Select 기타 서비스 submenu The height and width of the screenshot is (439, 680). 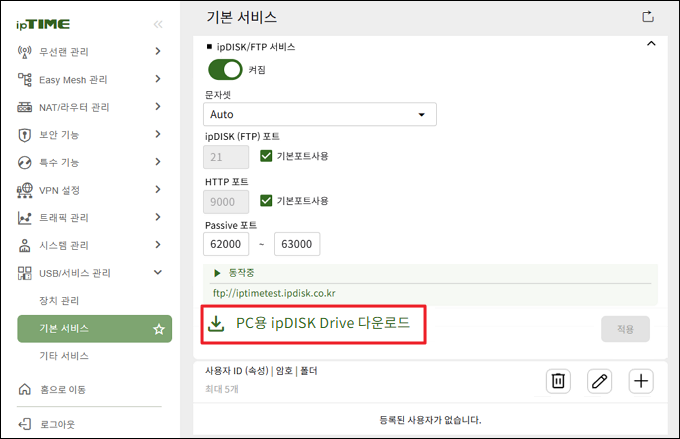64,356
